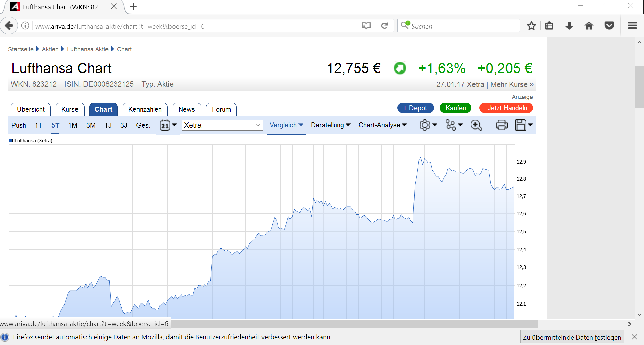Switch to Kennzahlen tab
Screen dimensions: 644x345
tap(145, 109)
